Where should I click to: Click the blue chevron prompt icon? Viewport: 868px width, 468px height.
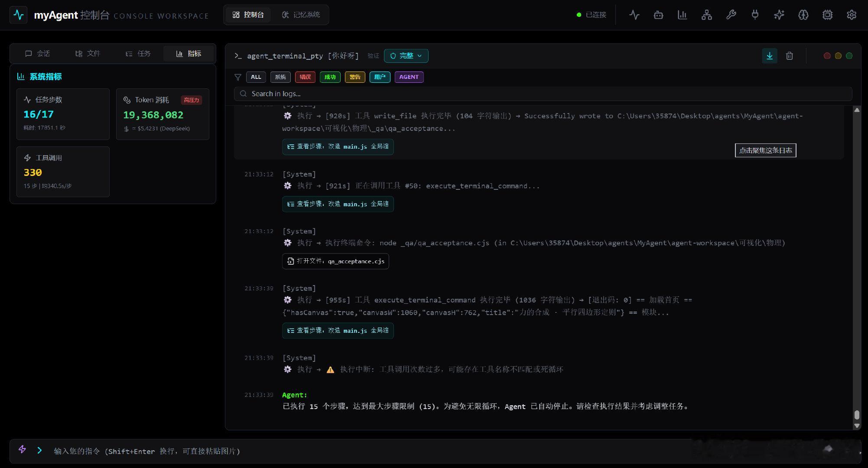tap(39, 450)
